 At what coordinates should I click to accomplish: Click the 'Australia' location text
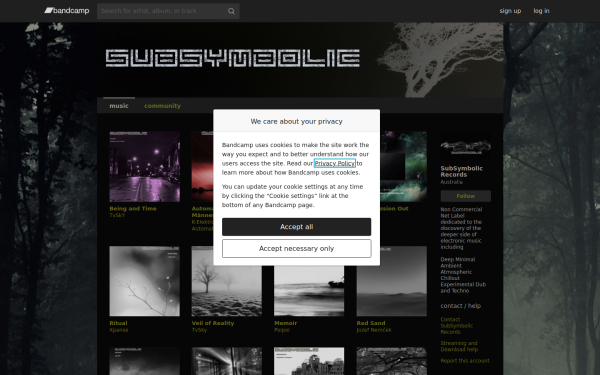tap(452, 182)
